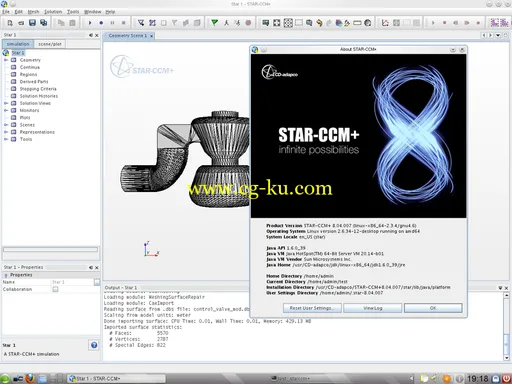Expand the Representations tree node
The width and height of the screenshot is (512, 384).
[x=6, y=132]
